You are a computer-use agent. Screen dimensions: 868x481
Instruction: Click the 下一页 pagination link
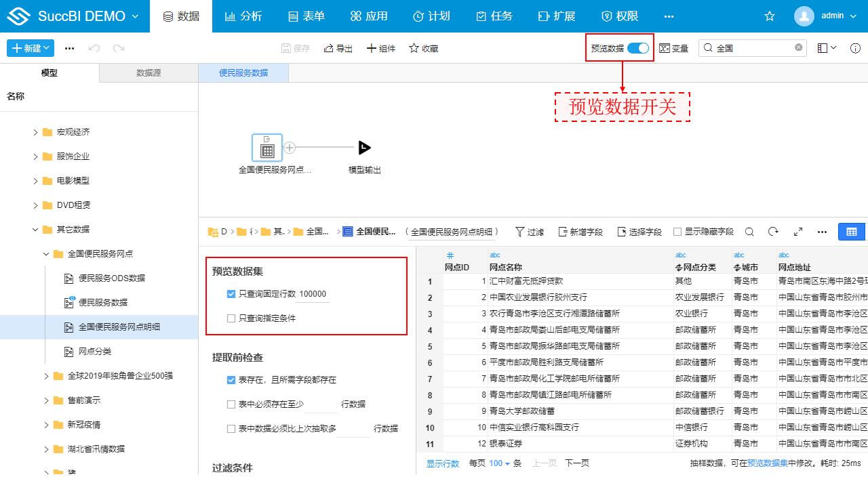[x=578, y=463]
